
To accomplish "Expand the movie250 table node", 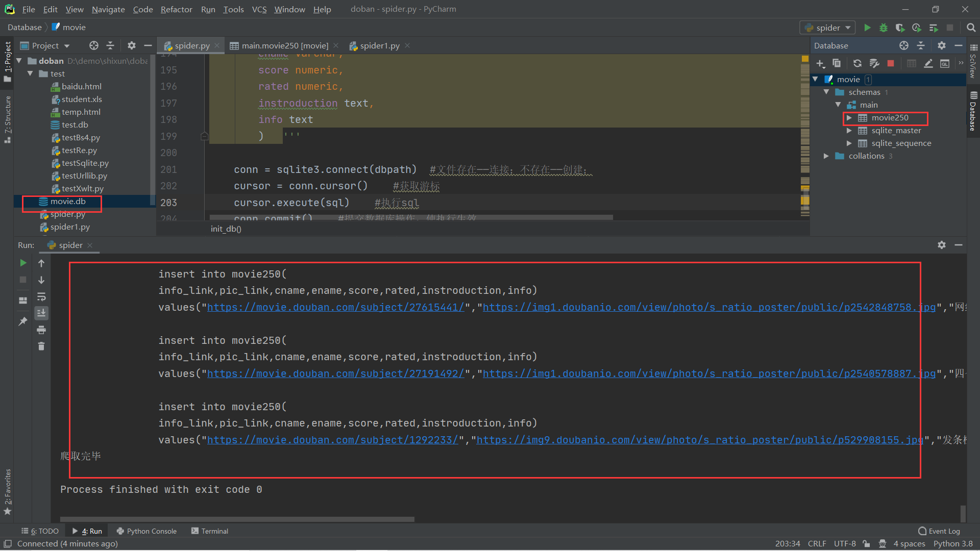I will tap(849, 118).
